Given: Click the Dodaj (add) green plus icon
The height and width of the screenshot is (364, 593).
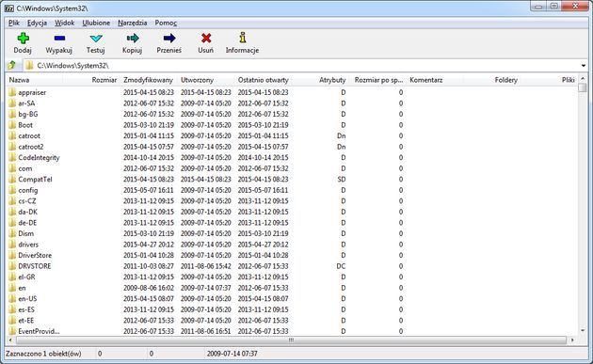Looking at the screenshot, I should point(24,39).
